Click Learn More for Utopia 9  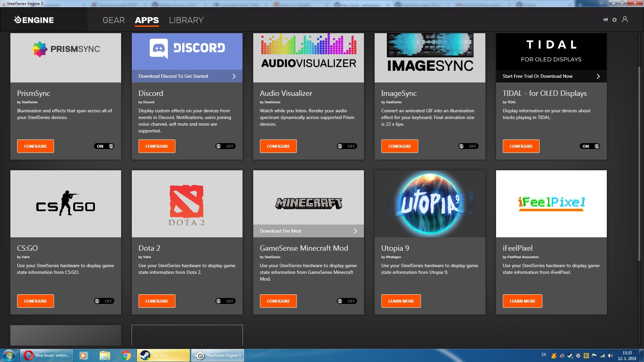tap(401, 301)
